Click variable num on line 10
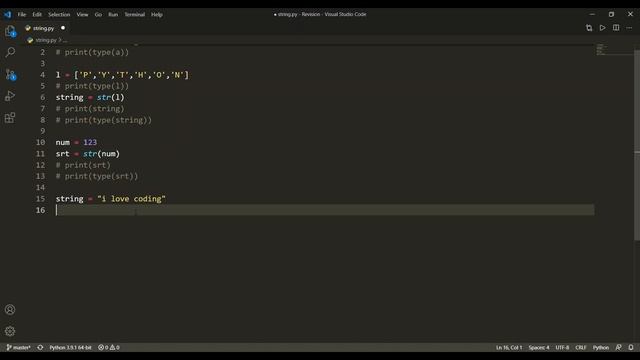 62,142
